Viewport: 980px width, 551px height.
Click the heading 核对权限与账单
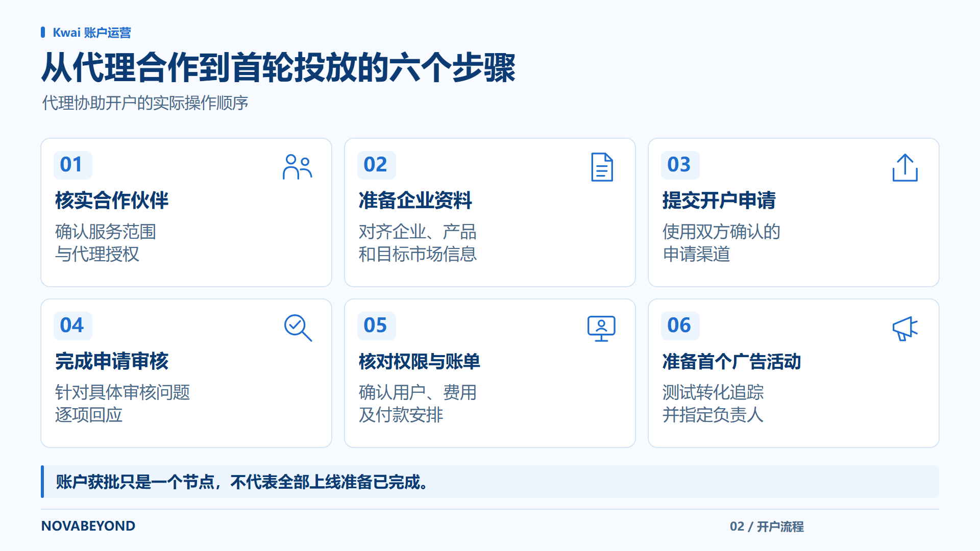pyautogui.click(x=420, y=361)
